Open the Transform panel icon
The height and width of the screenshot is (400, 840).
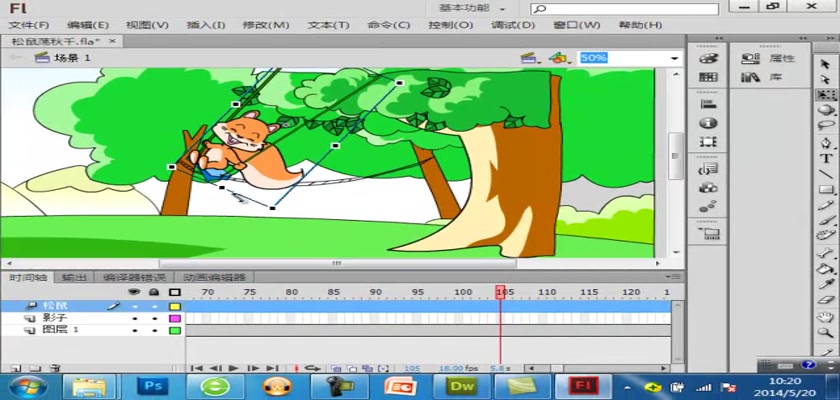(x=708, y=142)
